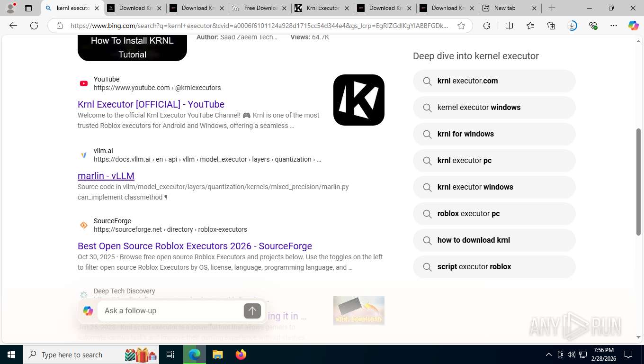Open a new tab with plus
This screenshot has width=644, height=364.
point(552,8)
